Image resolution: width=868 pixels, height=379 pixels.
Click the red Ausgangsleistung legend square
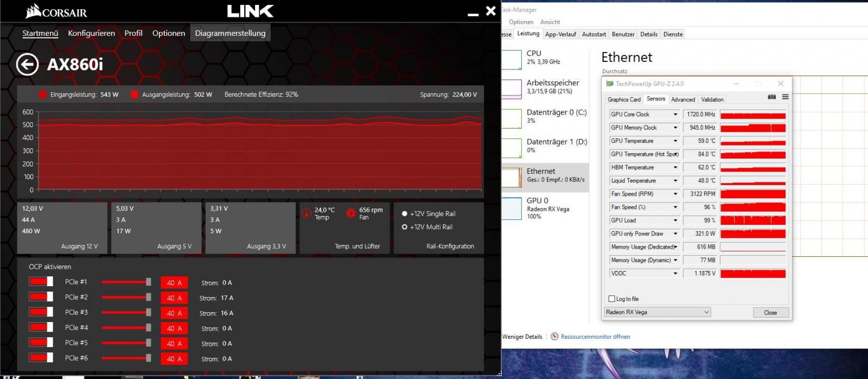point(135,94)
